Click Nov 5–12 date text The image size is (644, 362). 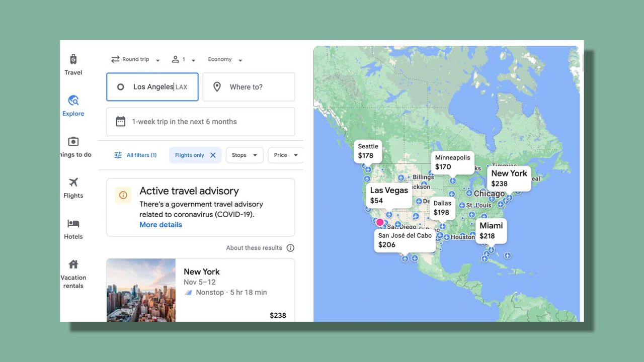tap(200, 282)
